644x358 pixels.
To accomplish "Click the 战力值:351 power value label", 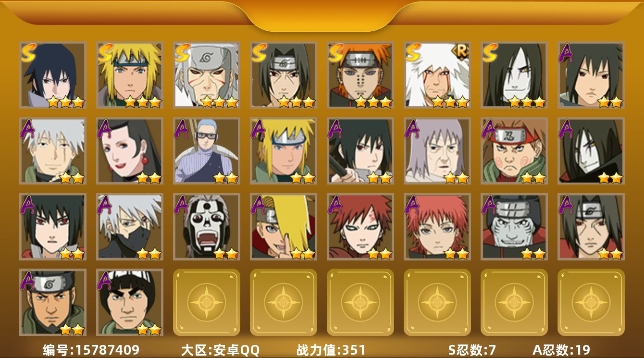I will coord(331,350).
